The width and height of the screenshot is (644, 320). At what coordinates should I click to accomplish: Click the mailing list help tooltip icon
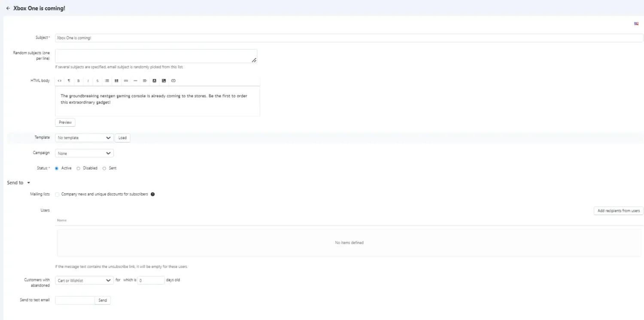[x=153, y=194]
